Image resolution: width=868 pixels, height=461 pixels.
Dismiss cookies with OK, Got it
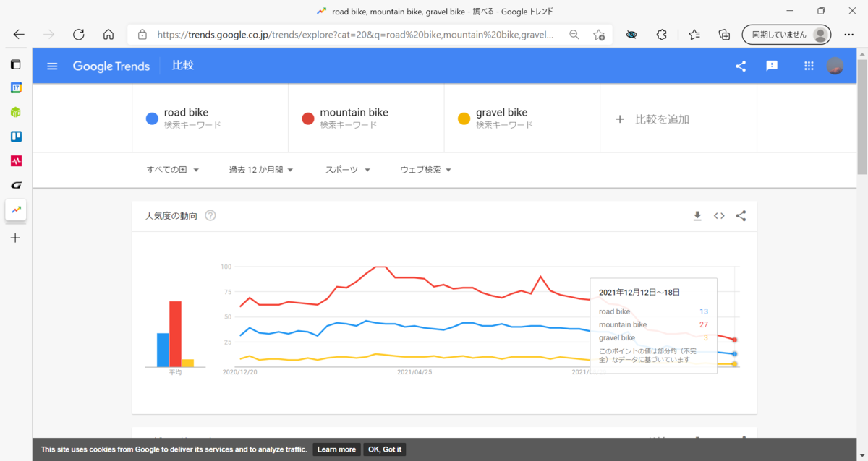[385, 449]
